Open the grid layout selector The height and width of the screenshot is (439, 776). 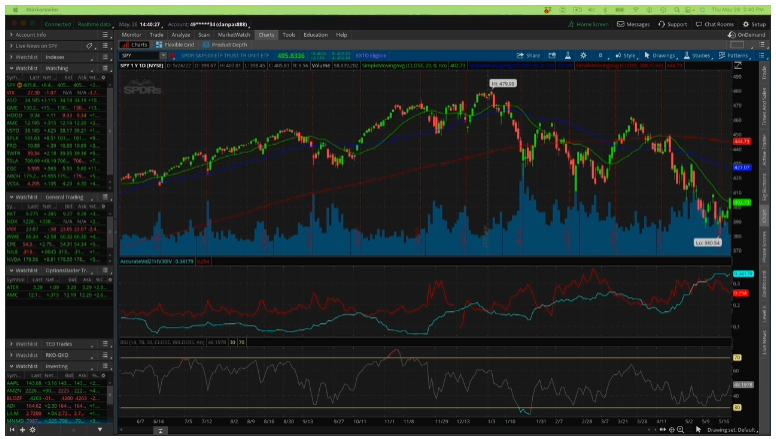tap(737, 45)
